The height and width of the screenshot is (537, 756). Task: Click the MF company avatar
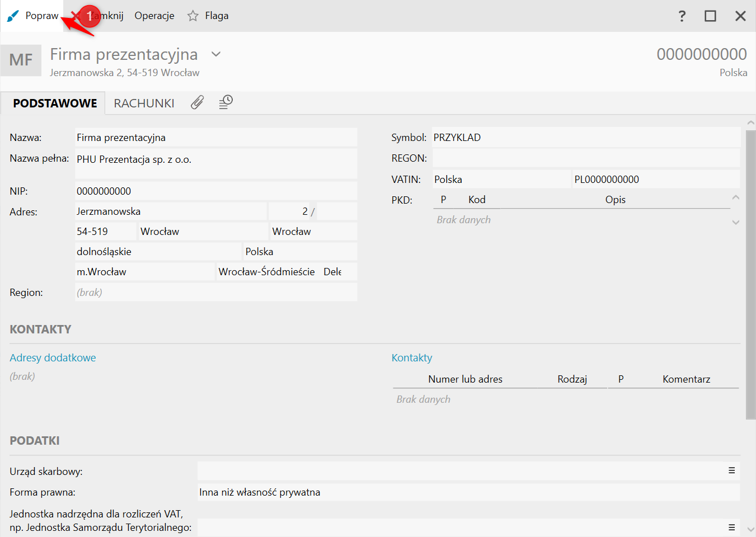coord(21,60)
